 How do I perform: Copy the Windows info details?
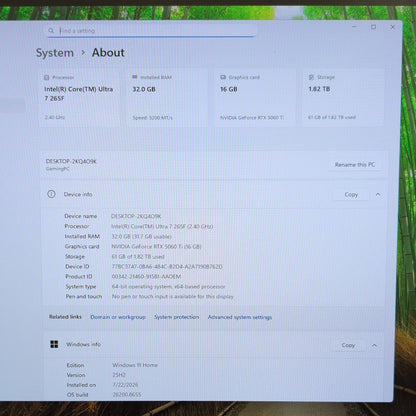[348, 345]
